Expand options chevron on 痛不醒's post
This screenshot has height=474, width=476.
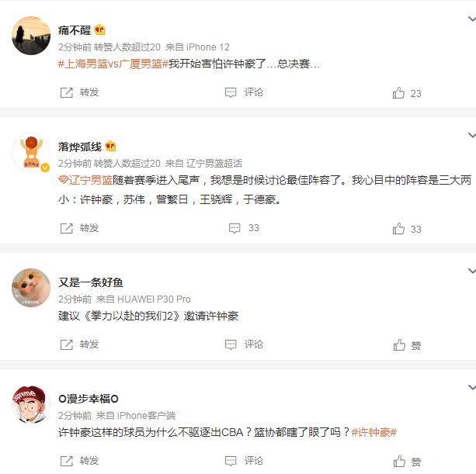(x=471, y=19)
